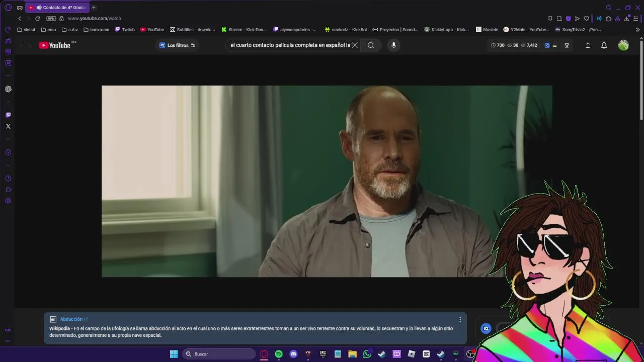
Task: Open the player send arrow icon
Action: pyautogui.click(x=577, y=19)
